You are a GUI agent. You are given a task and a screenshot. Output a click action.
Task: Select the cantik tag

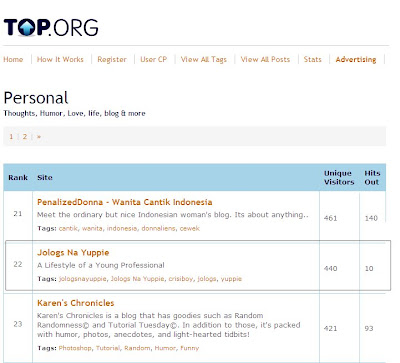click(x=68, y=229)
